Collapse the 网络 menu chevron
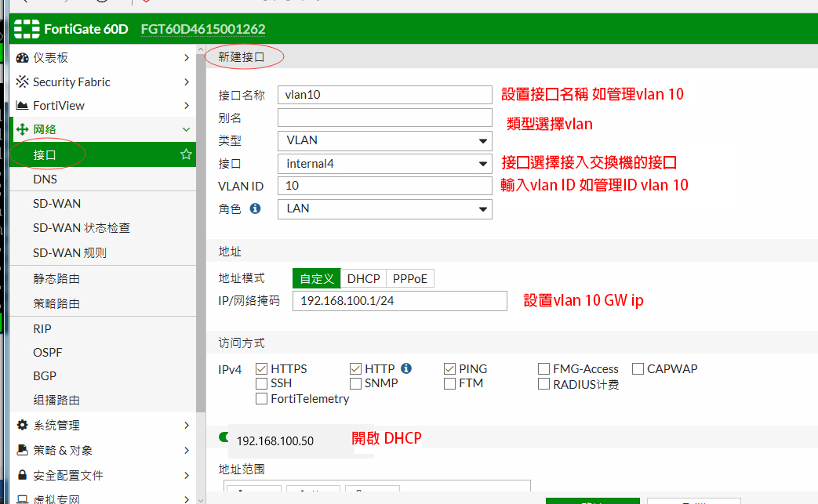The image size is (818, 504). 186,129
